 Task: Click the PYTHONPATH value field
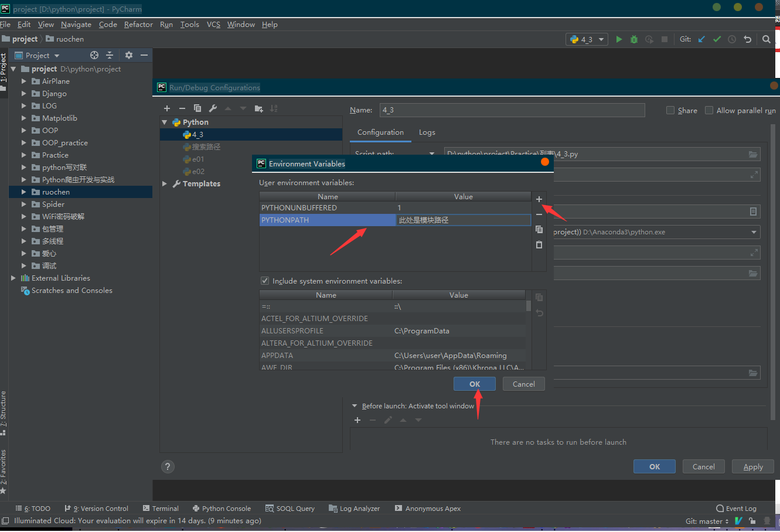pyautogui.click(x=463, y=220)
